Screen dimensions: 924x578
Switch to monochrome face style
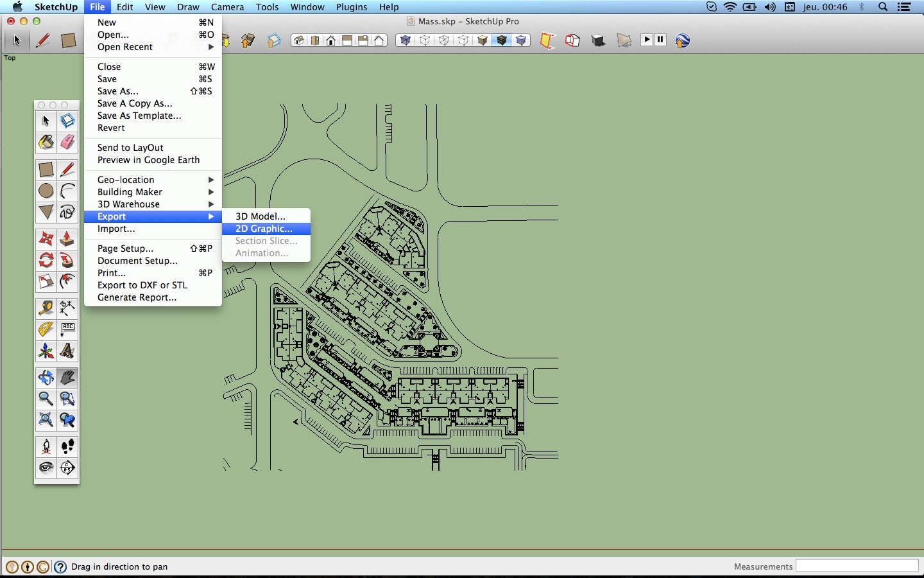[x=522, y=40]
